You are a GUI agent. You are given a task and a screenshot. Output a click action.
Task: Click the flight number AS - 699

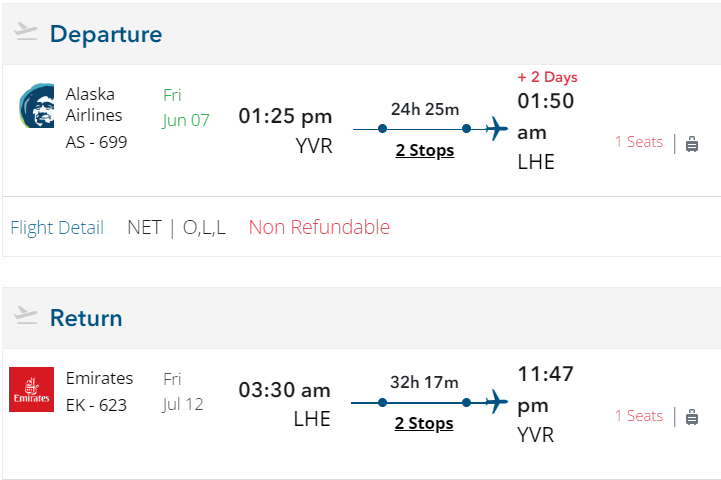coord(96,141)
